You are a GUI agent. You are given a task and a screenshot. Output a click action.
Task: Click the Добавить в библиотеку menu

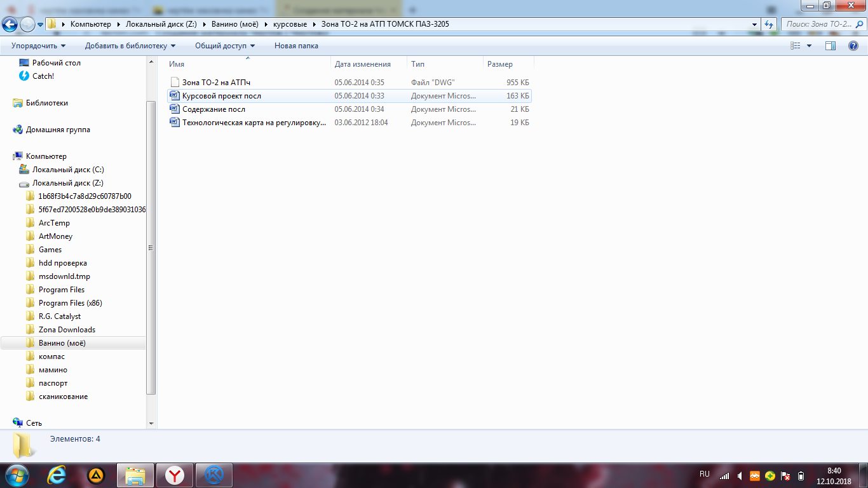[x=130, y=46]
